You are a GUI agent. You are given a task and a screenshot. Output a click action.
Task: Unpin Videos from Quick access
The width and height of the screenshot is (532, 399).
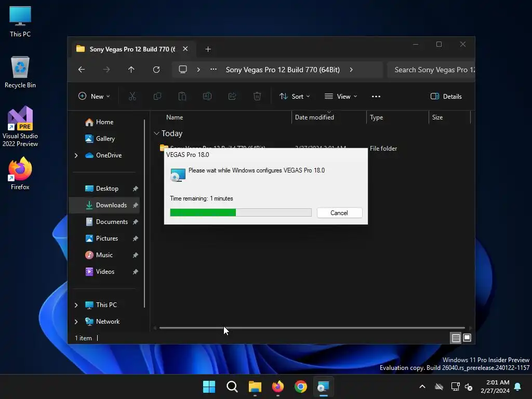[x=136, y=272]
